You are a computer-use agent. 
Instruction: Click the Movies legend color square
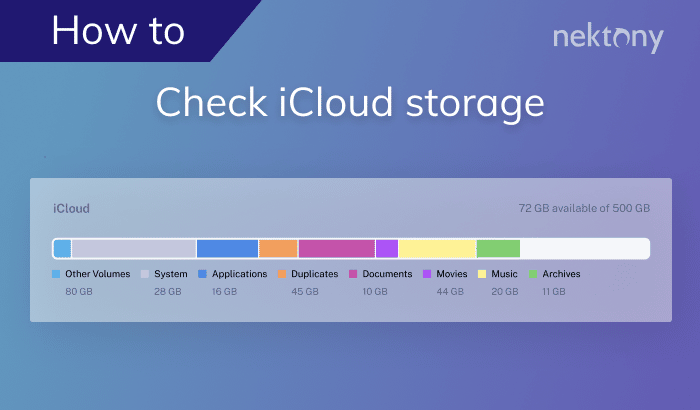tap(427, 274)
